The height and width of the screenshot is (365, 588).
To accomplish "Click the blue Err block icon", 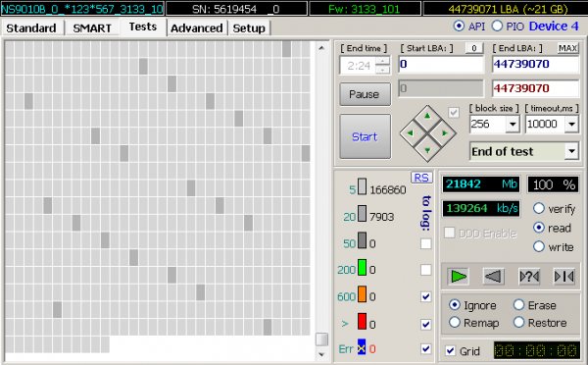I will point(362,347).
